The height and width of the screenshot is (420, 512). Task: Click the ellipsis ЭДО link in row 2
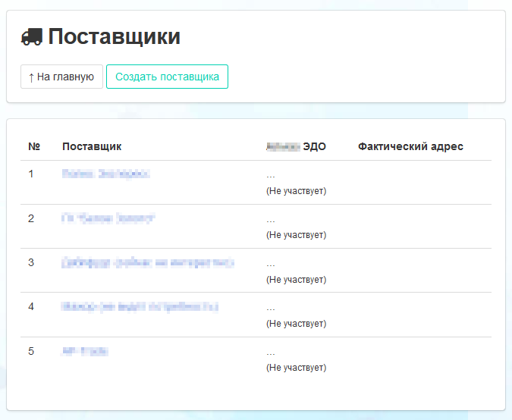271,220
